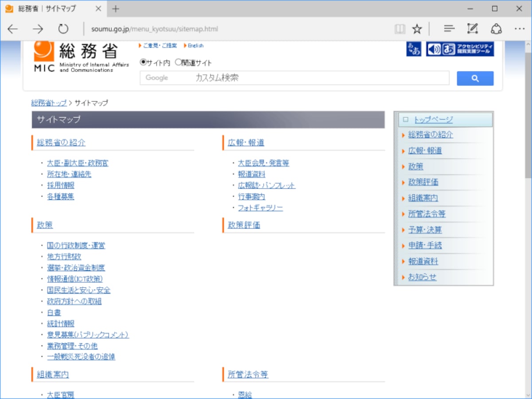Viewport: 532px width, 399px height.
Task: Open 予算・決算 in the side menu
Action: pyautogui.click(x=425, y=230)
